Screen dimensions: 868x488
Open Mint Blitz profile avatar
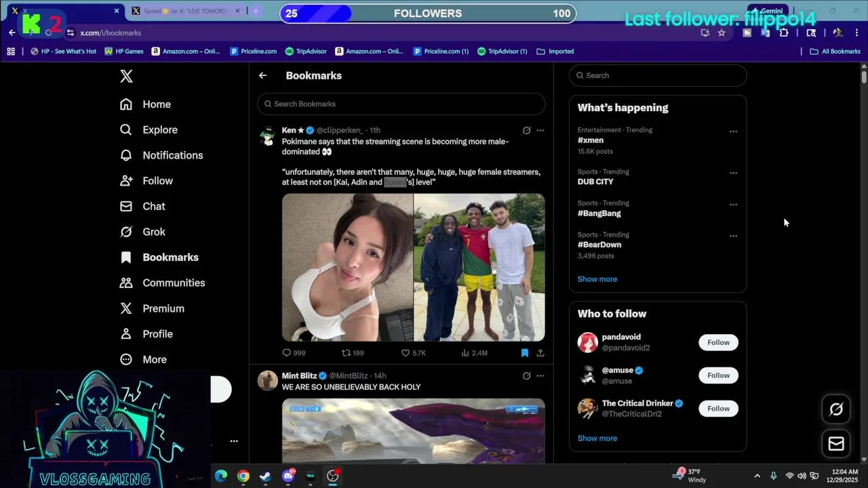pyautogui.click(x=268, y=381)
